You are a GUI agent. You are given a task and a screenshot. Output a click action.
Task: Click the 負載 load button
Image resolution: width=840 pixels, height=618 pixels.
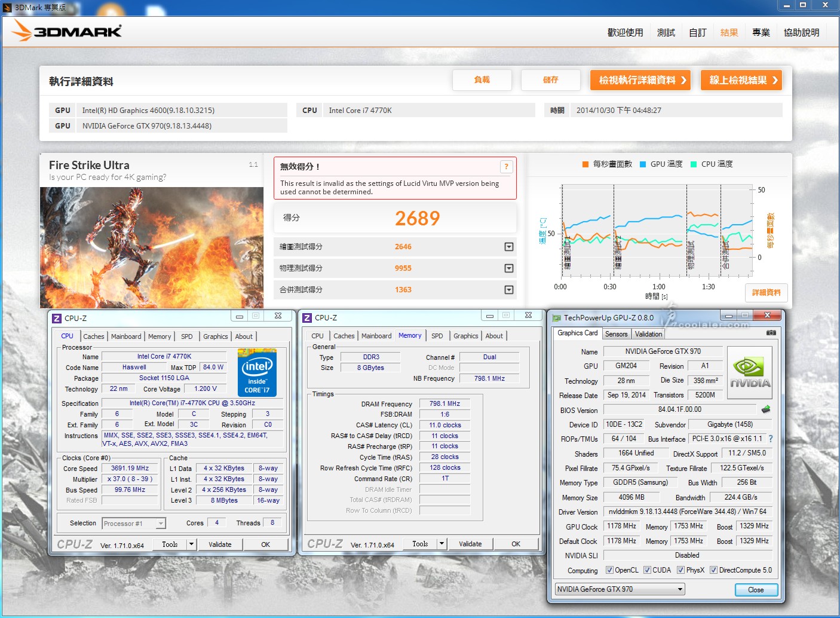[x=482, y=80]
